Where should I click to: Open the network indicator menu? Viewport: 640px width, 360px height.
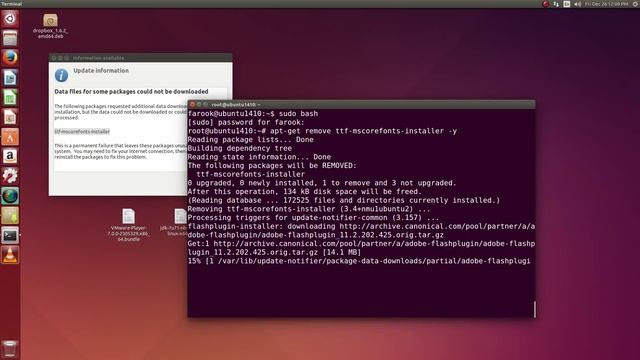coord(556,4)
